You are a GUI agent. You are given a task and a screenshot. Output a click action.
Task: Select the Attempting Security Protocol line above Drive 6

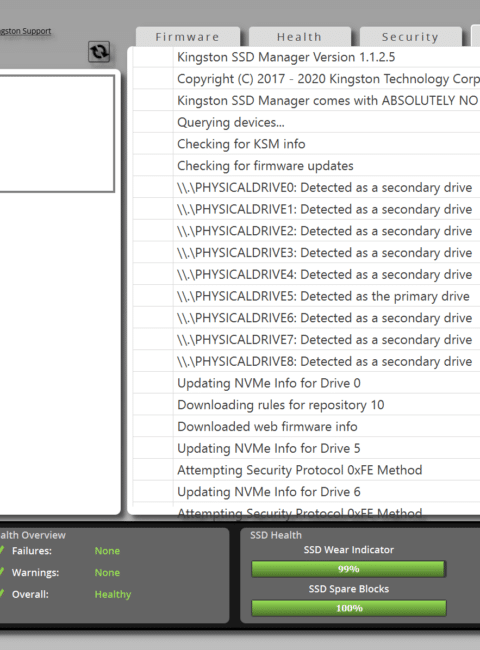[x=306, y=470]
